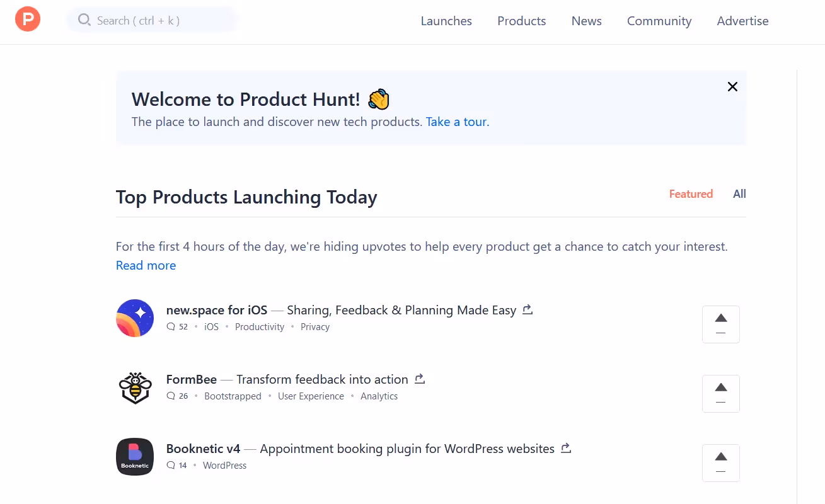This screenshot has width=825, height=504.
Task: Open the Products menu
Action: point(521,21)
